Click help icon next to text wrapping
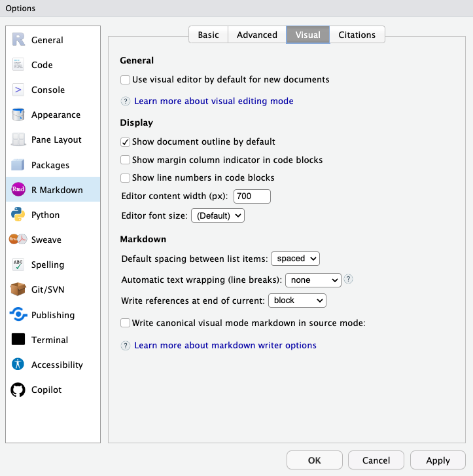This screenshot has width=473, height=476. pyautogui.click(x=349, y=279)
